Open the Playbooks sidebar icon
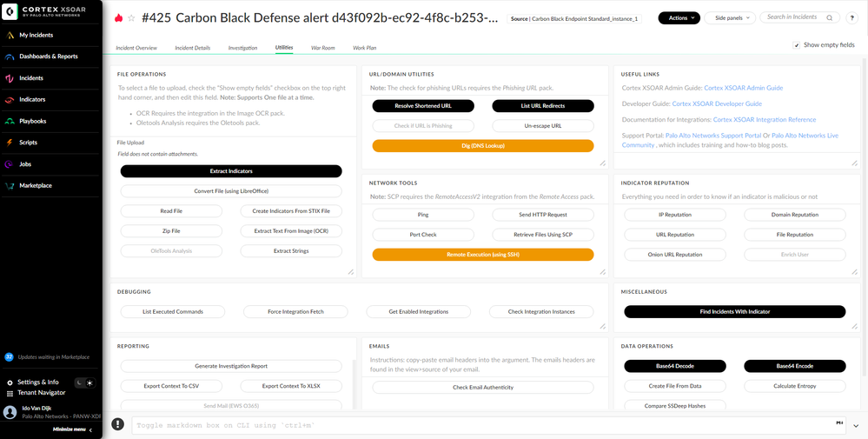The width and height of the screenshot is (868, 439). 10,121
